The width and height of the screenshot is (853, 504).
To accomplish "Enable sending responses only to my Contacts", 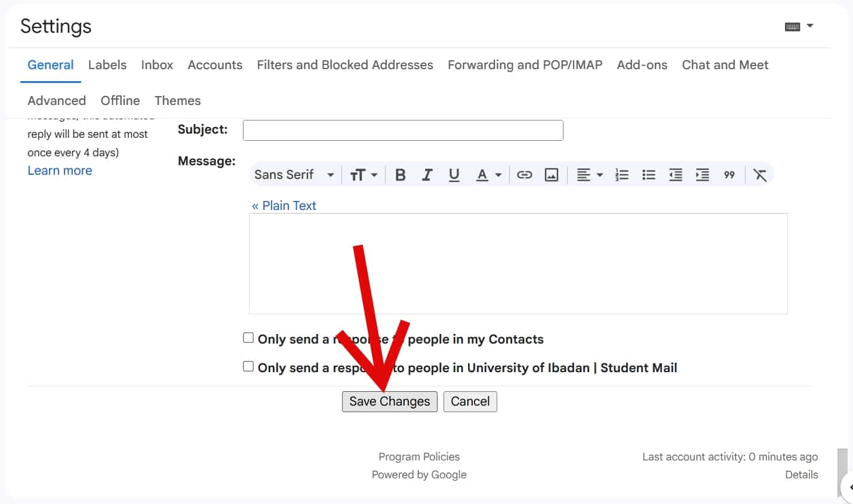I will [248, 337].
